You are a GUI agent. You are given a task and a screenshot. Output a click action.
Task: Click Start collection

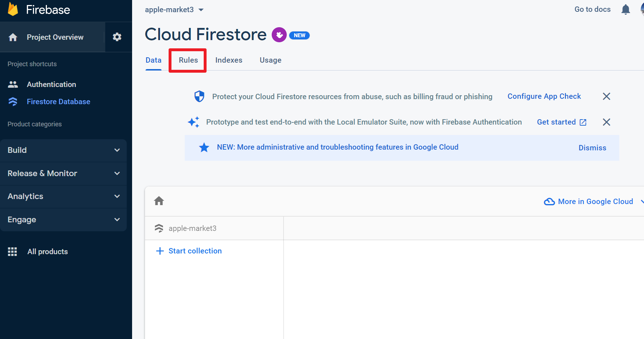195,251
